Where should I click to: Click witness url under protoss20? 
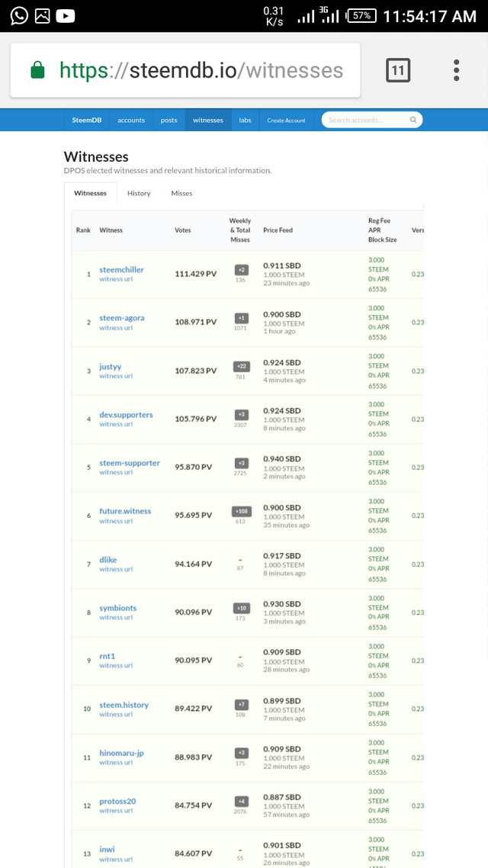116,811
